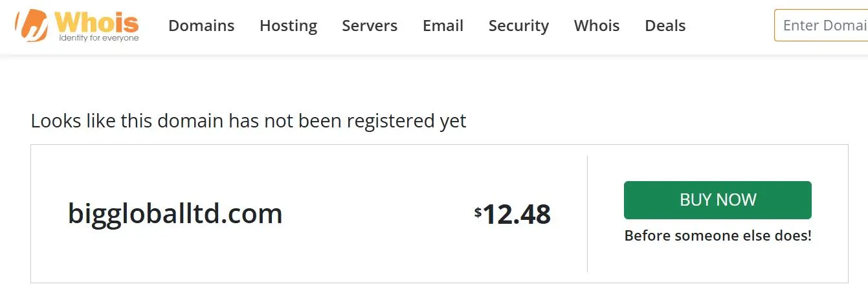Click the 'Identity for everyone' tagline
Screen dimensions: 868x293
tap(98, 38)
